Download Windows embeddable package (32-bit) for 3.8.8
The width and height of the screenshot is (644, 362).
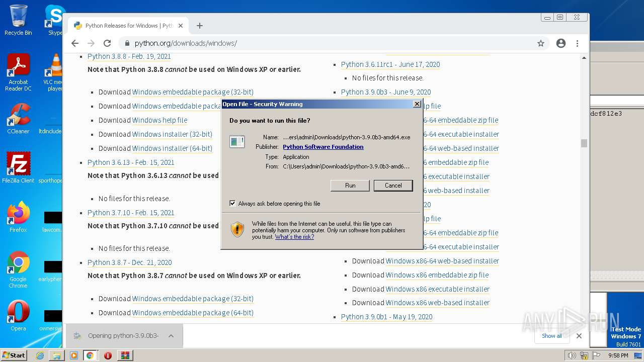(193, 92)
